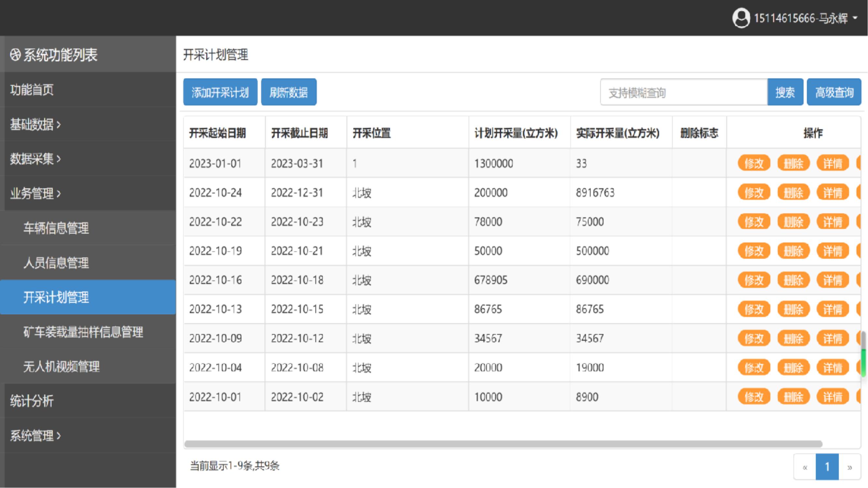Open 高级查询 advanced search

point(834,92)
